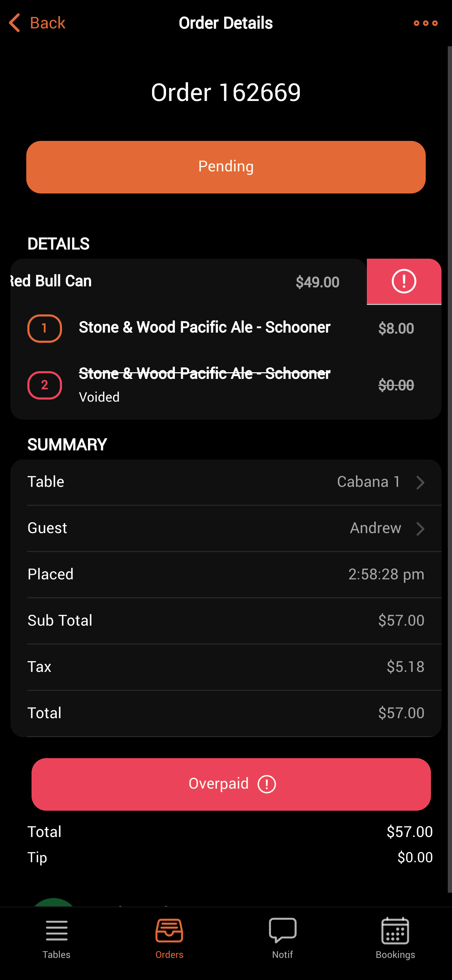
Task: Expand the Table Cabana 1 chevron
Action: pos(420,482)
